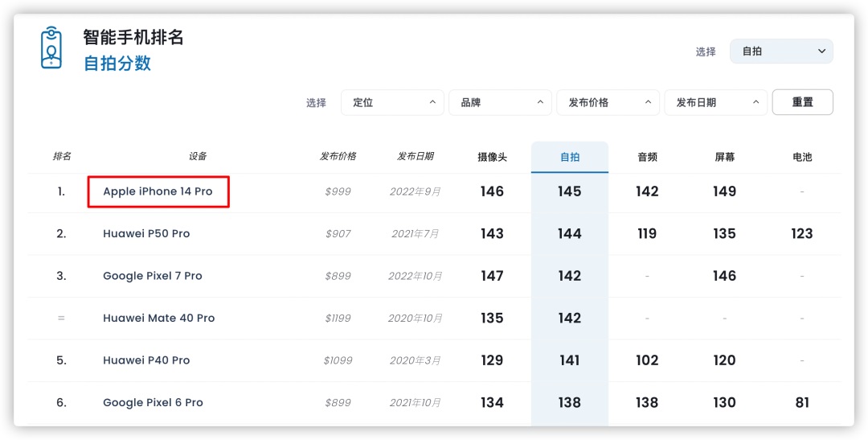Screen dimensions: 868x440
Task: Click the Pixel 6 Pro screen score 130
Action: (725, 402)
